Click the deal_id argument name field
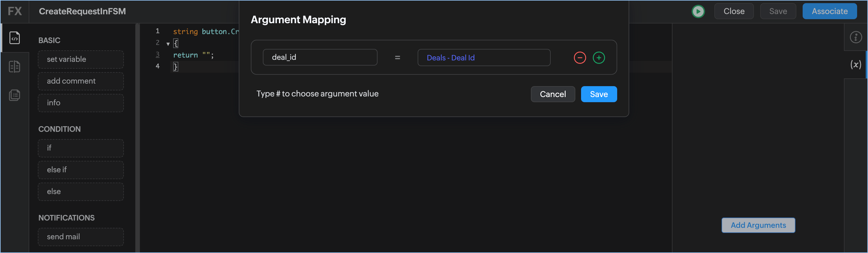 pyautogui.click(x=320, y=58)
